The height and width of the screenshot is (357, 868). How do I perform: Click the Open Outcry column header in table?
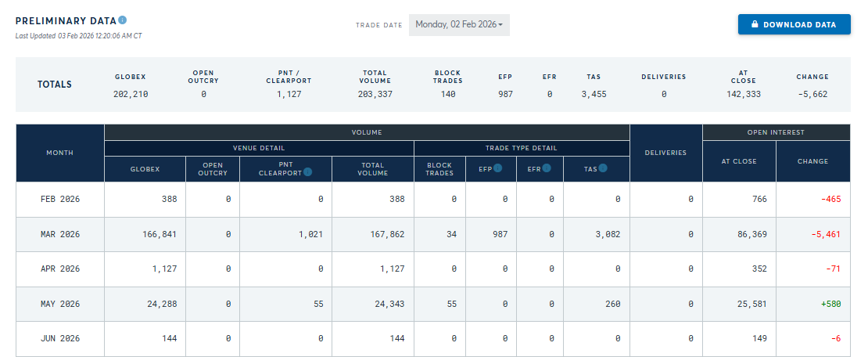click(x=213, y=168)
